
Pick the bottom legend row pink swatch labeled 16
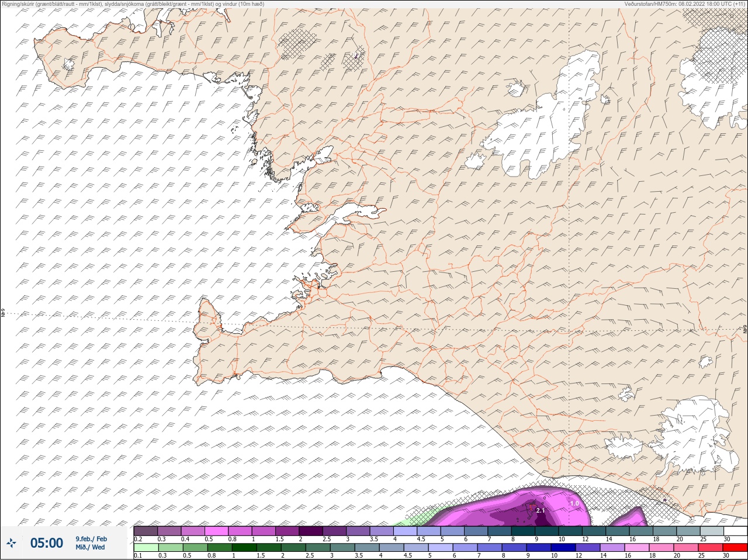click(x=637, y=548)
